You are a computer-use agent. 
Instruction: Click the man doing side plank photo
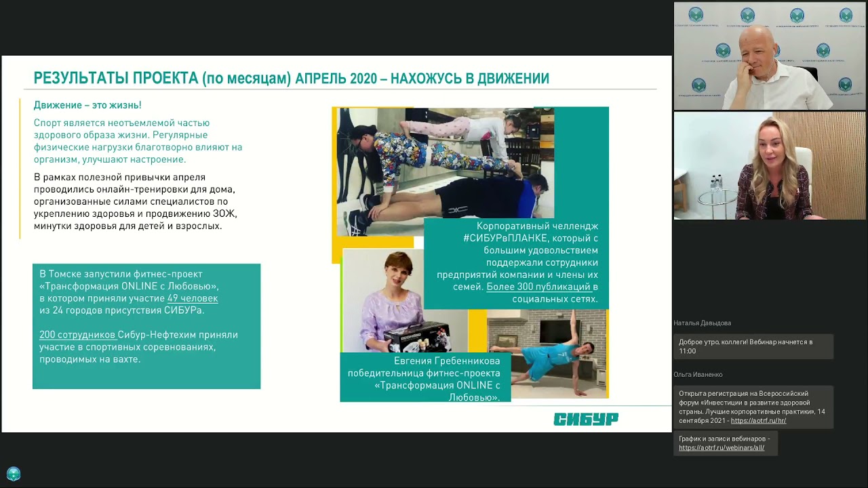coord(547,352)
